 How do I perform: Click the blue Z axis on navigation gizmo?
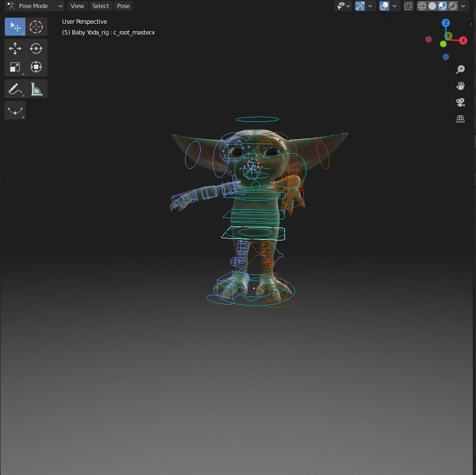(x=446, y=23)
